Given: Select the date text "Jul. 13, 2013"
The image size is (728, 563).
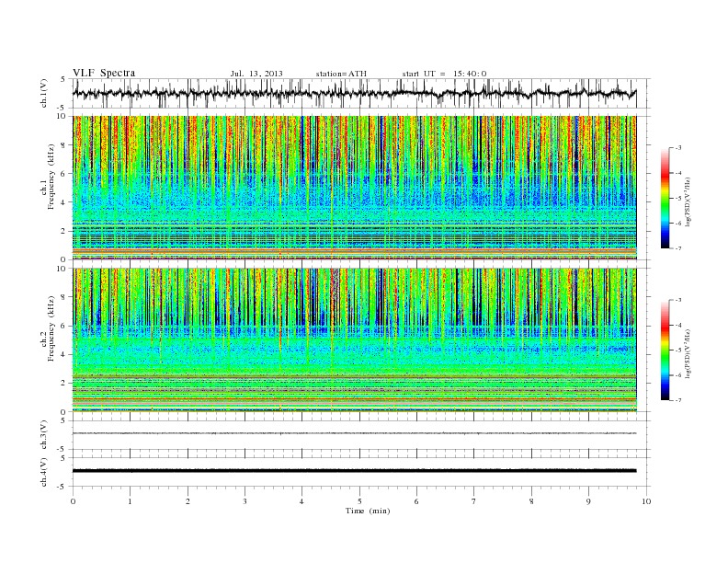Looking at the screenshot, I should 256,74.
